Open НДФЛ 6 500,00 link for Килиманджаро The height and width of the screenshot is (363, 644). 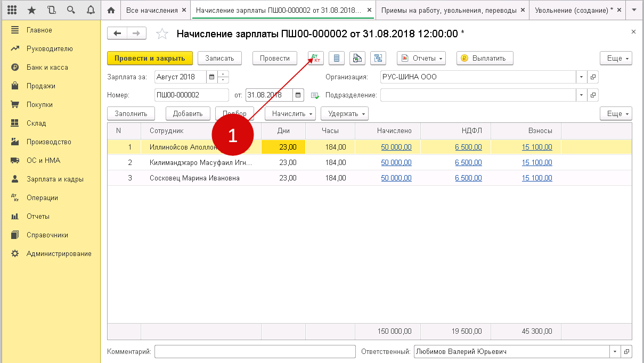pyautogui.click(x=468, y=162)
